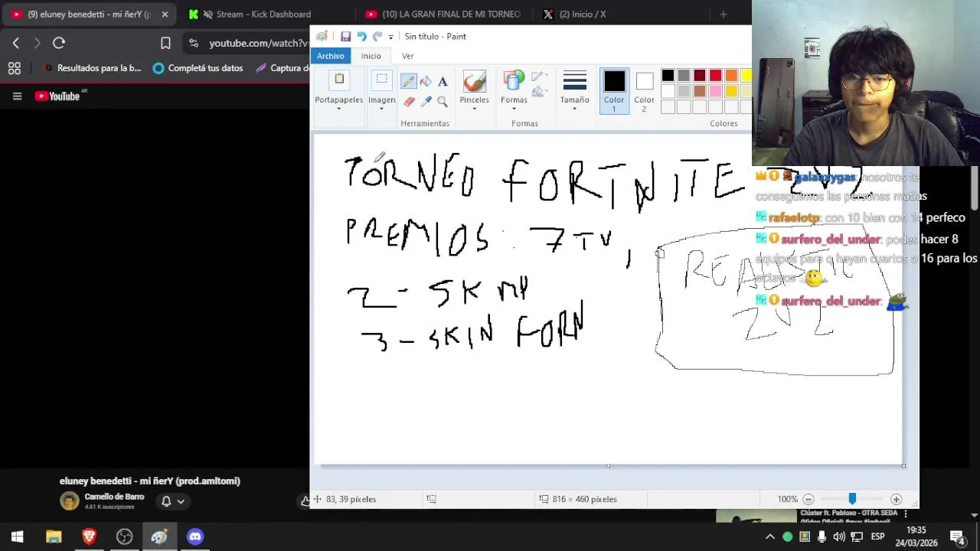980x551 pixels.
Task: Open 'Resultados para la b...' bookmark
Action: [x=92, y=68]
